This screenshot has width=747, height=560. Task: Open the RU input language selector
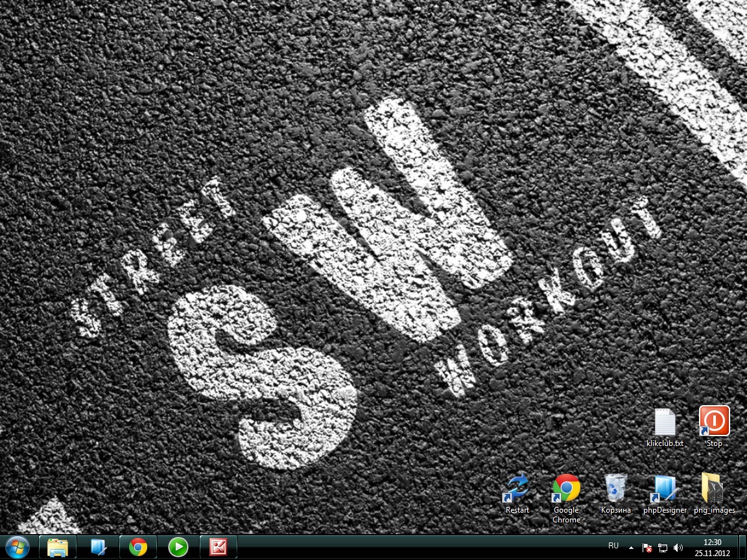(613, 546)
